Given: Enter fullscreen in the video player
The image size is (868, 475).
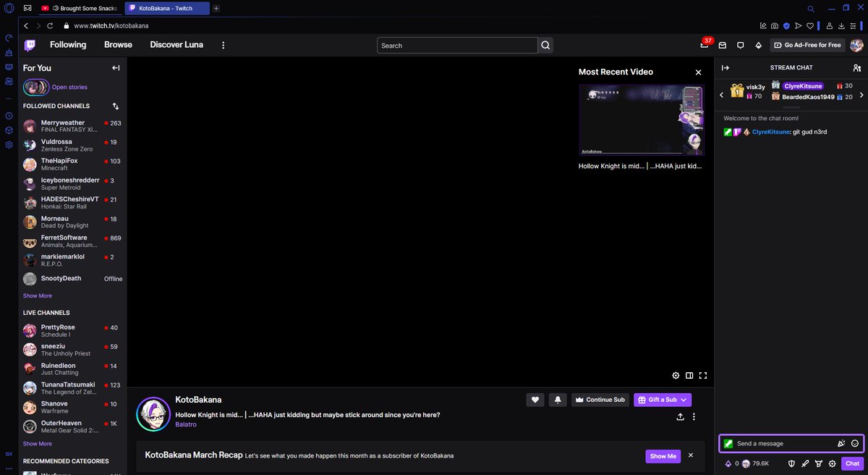Looking at the screenshot, I should coord(703,376).
